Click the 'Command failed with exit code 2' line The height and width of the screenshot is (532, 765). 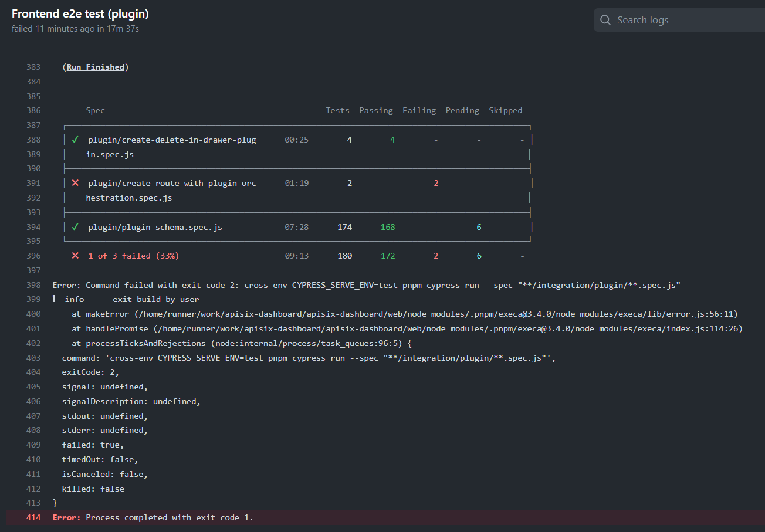coord(366,285)
